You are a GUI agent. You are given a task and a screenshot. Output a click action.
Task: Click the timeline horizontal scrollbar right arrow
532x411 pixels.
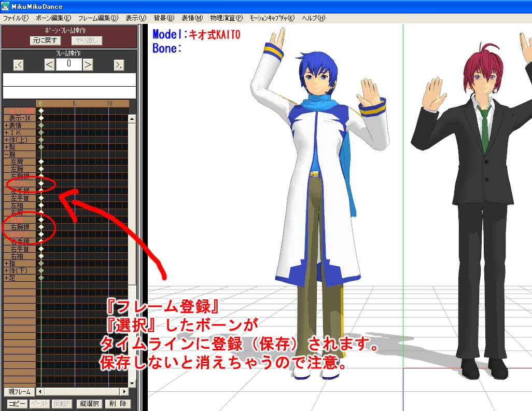[124, 392]
